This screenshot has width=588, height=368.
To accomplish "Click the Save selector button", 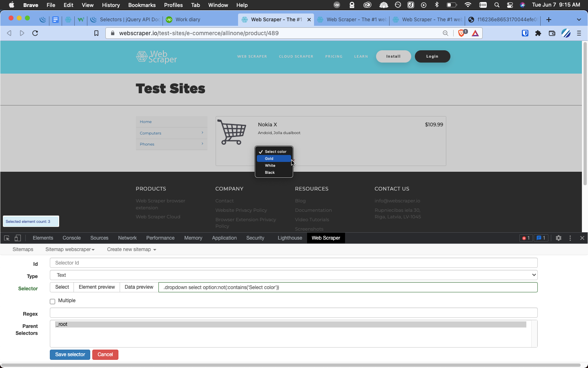I will click(70, 355).
